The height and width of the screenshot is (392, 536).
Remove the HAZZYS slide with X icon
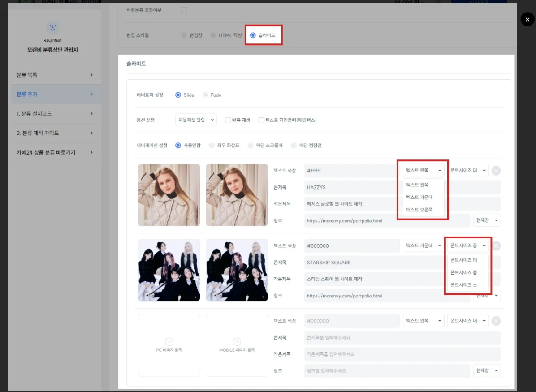[496, 171]
